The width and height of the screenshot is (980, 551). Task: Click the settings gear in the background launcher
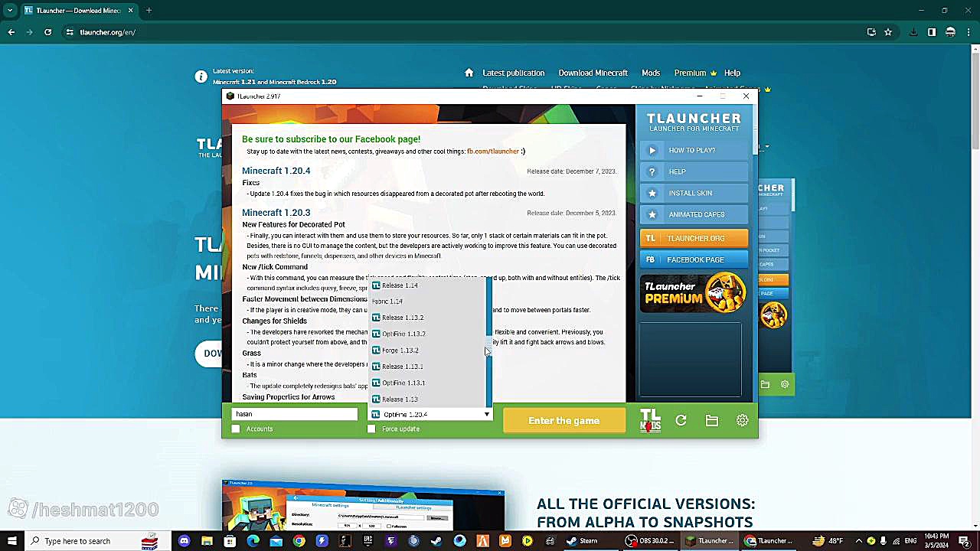coord(785,384)
